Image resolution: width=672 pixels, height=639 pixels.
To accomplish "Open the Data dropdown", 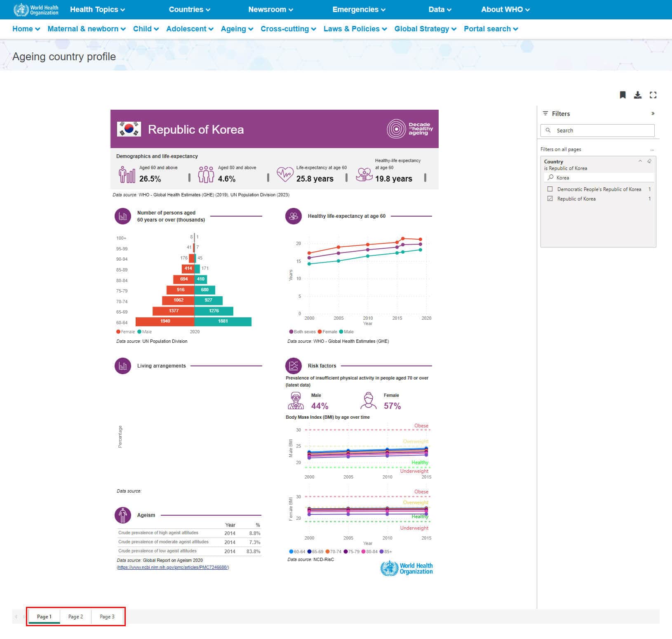I will pyautogui.click(x=439, y=9).
